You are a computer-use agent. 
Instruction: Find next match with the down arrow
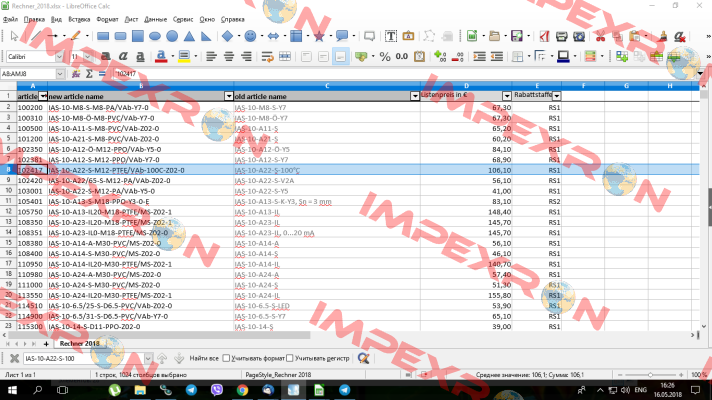point(179,358)
